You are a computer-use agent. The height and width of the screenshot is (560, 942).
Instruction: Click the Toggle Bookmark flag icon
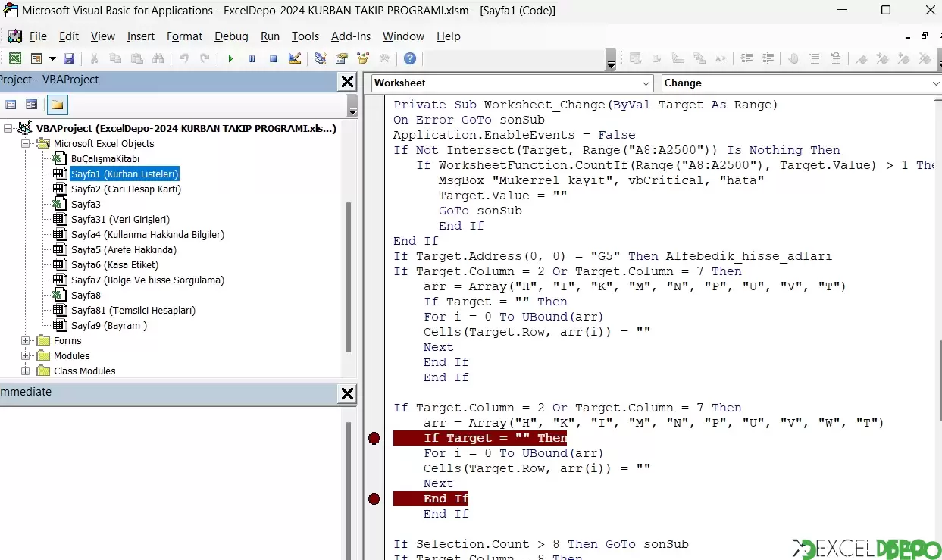click(x=862, y=58)
